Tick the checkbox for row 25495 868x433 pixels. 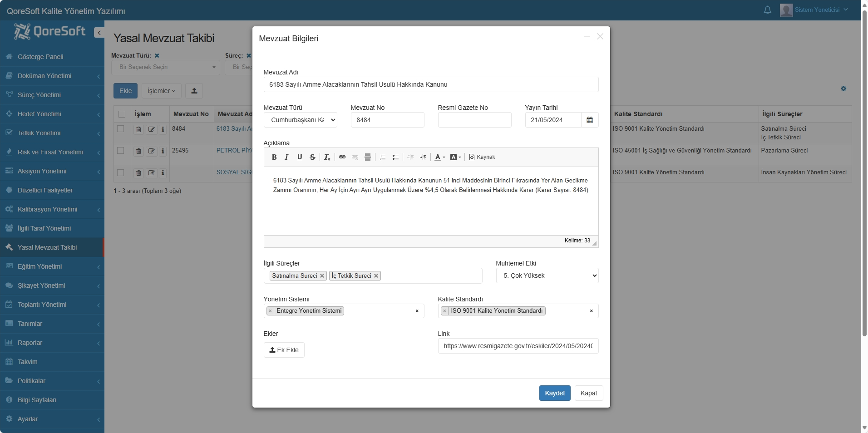121,151
